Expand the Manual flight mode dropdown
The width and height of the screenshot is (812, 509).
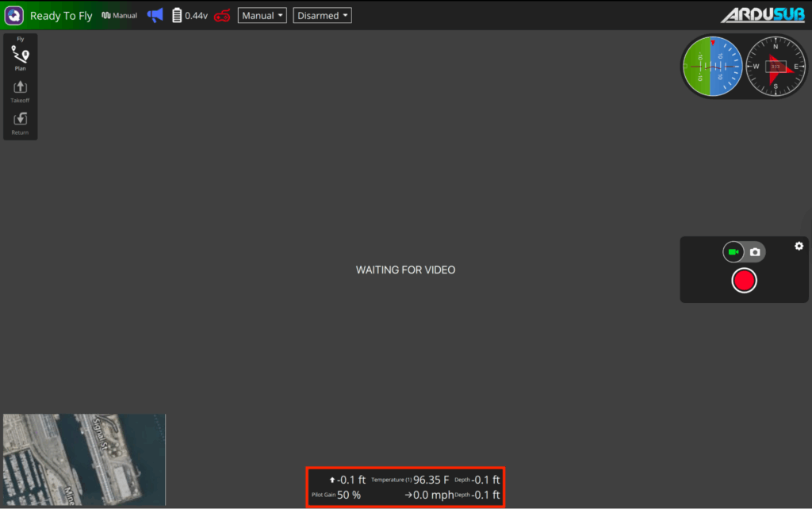coord(262,16)
